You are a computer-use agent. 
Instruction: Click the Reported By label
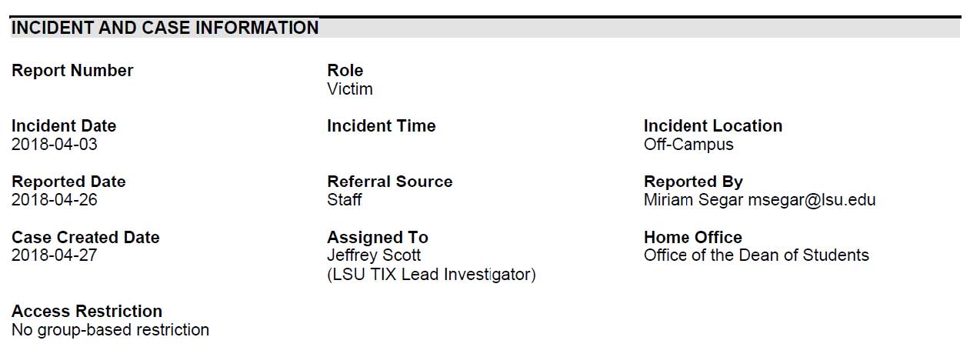(693, 182)
